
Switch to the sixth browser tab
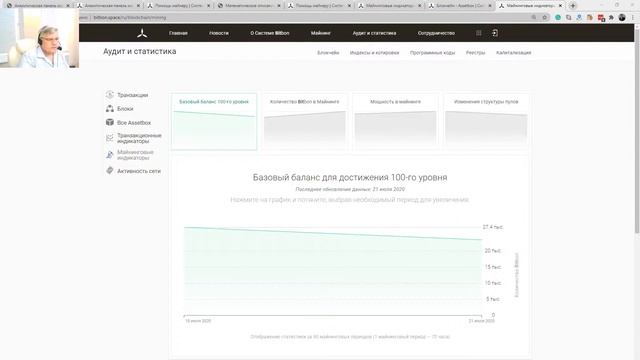[389, 6]
